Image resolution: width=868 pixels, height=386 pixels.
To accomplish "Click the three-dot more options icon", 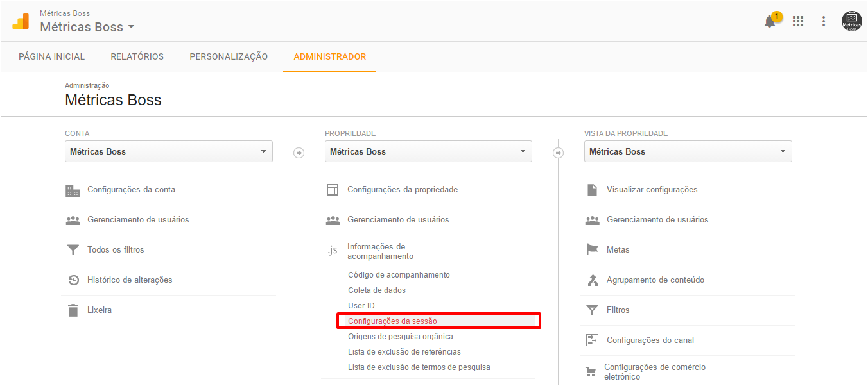I will point(824,21).
